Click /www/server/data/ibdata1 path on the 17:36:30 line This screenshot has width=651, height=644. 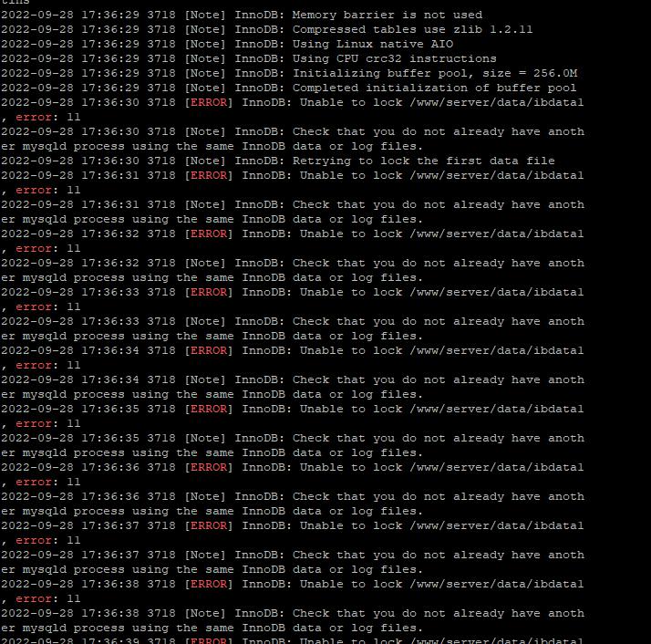(x=497, y=103)
